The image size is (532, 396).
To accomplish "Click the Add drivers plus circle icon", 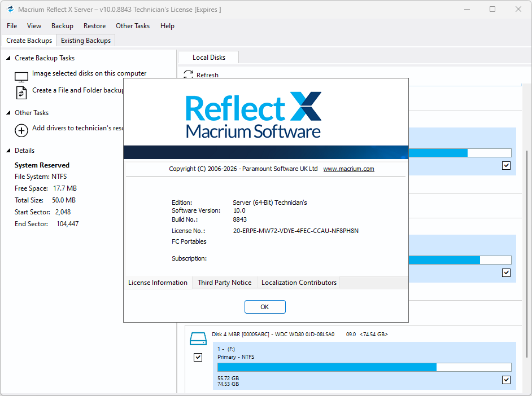I will click(21, 130).
